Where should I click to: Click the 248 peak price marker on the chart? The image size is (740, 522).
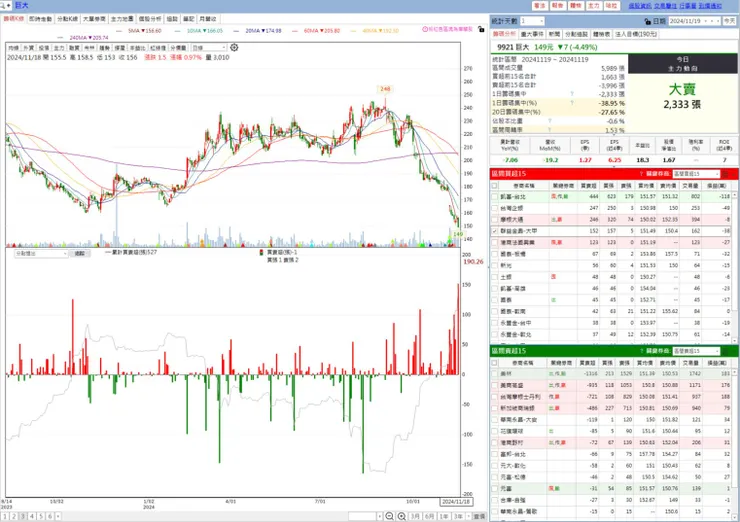click(385, 89)
